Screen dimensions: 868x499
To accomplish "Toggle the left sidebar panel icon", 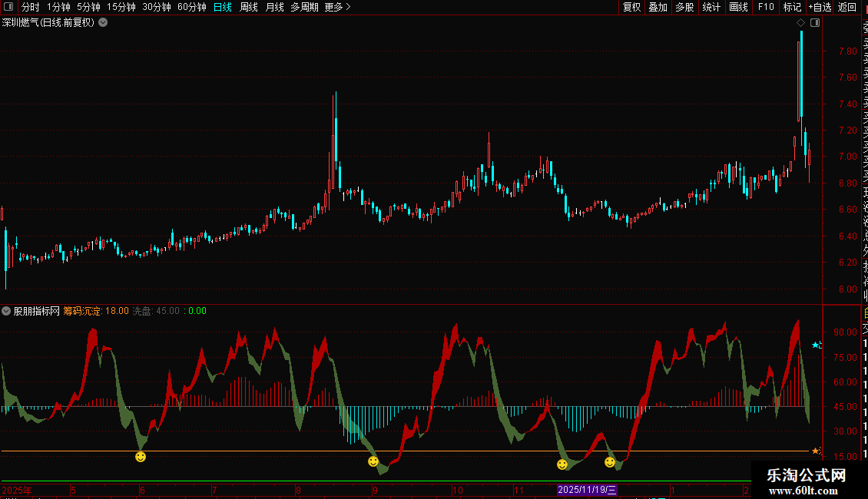I will (x=9, y=7).
